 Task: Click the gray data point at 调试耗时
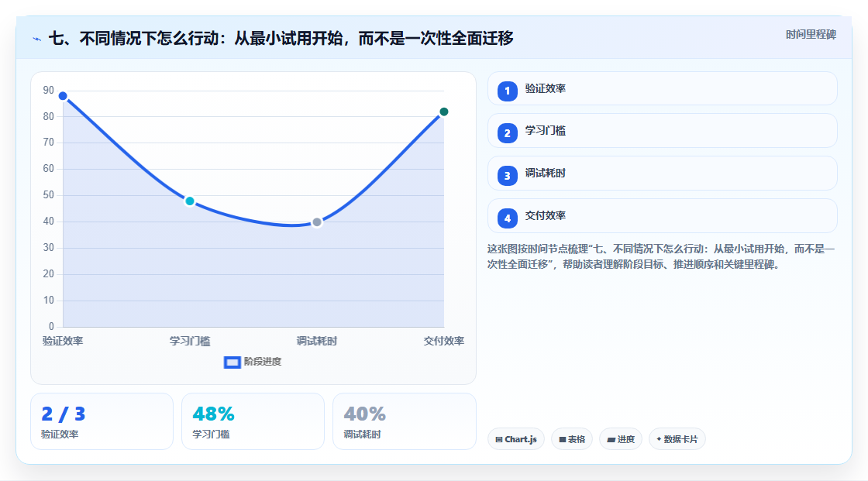(x=317, y=222)
